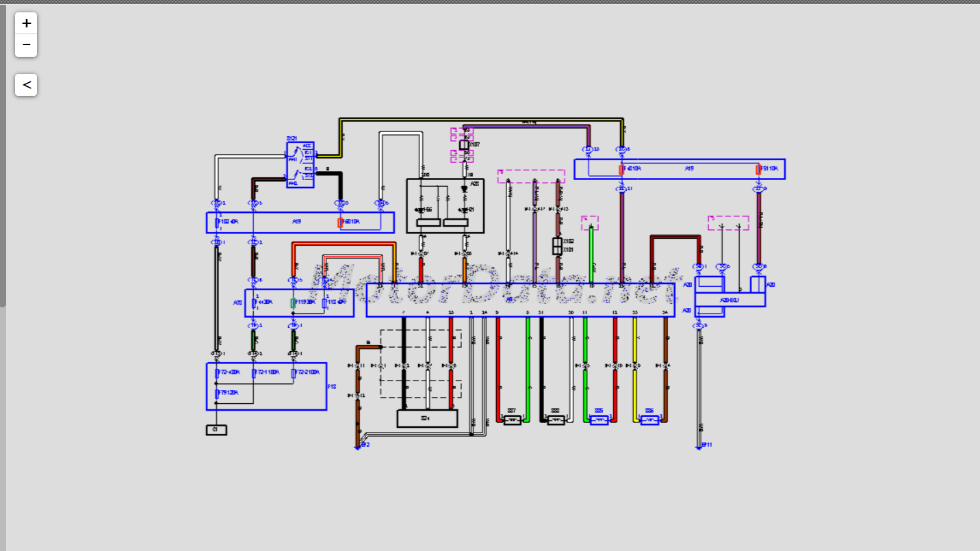980x551 pixels.
Task: Click the S28 symbol between black and white wires
Action: 556,420
